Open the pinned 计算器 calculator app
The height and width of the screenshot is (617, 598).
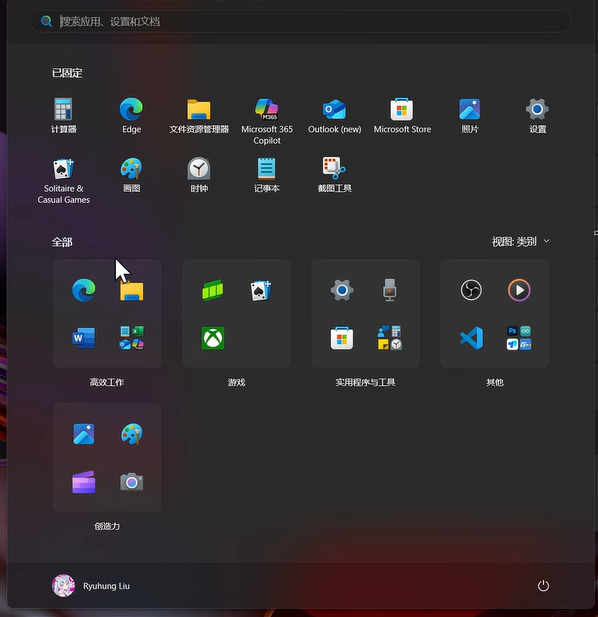(63, 116)
